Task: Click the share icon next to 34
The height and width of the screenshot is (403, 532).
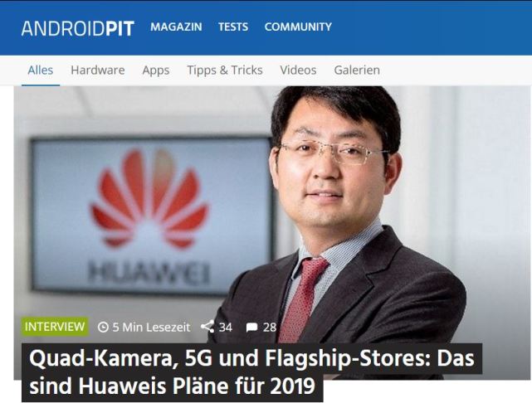Action: point(207,327)
